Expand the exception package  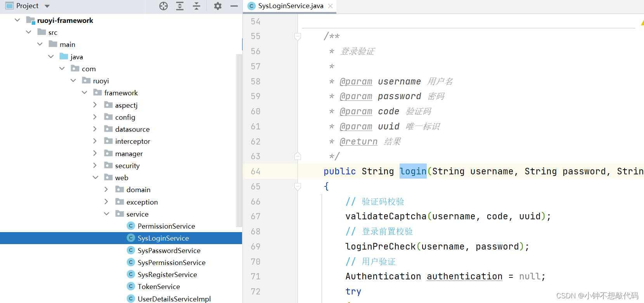click(106, 202)
